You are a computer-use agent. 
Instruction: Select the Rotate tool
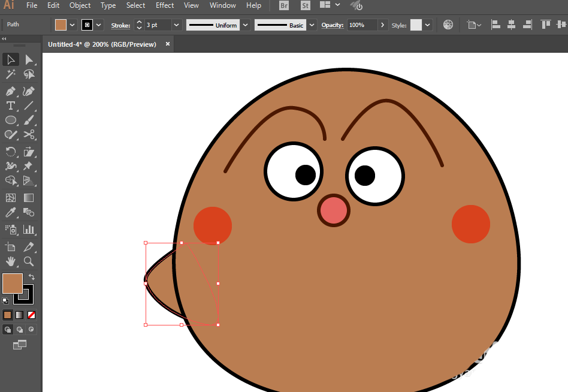tap(11, 152)
